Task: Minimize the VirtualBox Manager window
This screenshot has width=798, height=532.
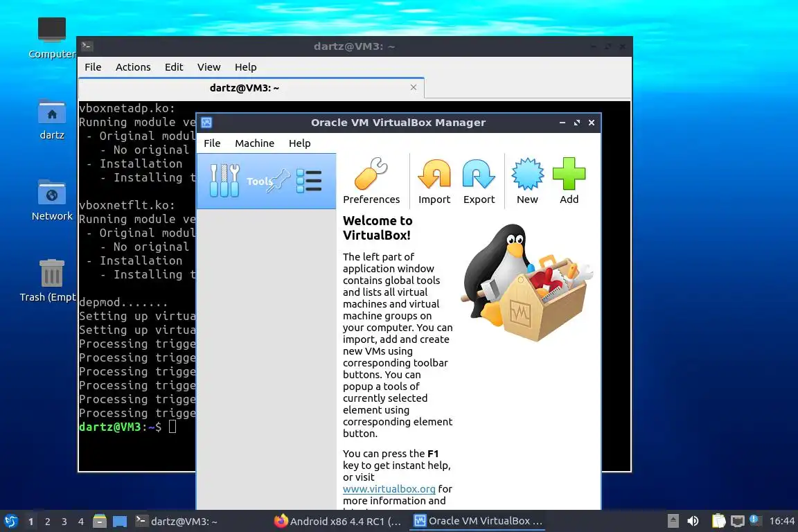Action: point(562,123)
